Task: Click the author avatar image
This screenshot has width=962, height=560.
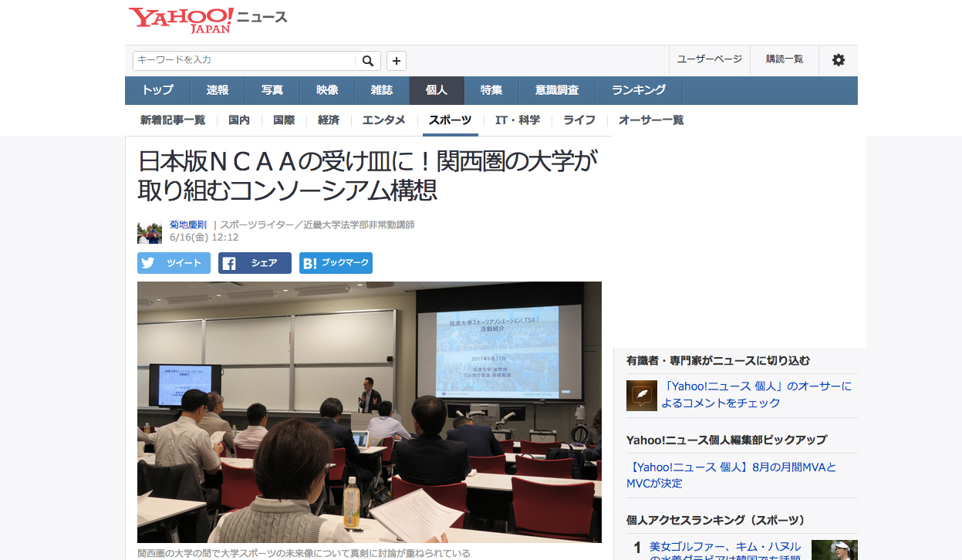Action: click(x=150, y=231)
